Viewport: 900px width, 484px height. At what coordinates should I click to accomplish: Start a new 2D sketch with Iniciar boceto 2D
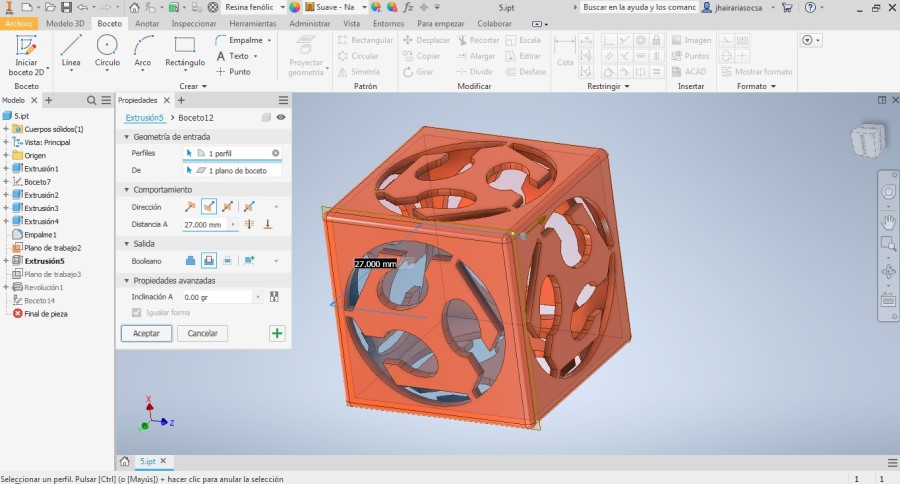pyautogui.click(x=26, y=55)
